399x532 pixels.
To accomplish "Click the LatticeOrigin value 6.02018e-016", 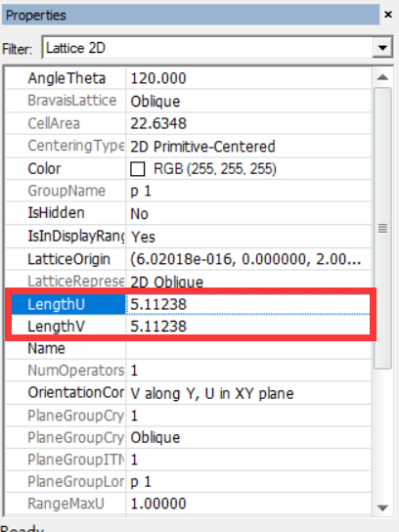I will (x=246, y=259).
